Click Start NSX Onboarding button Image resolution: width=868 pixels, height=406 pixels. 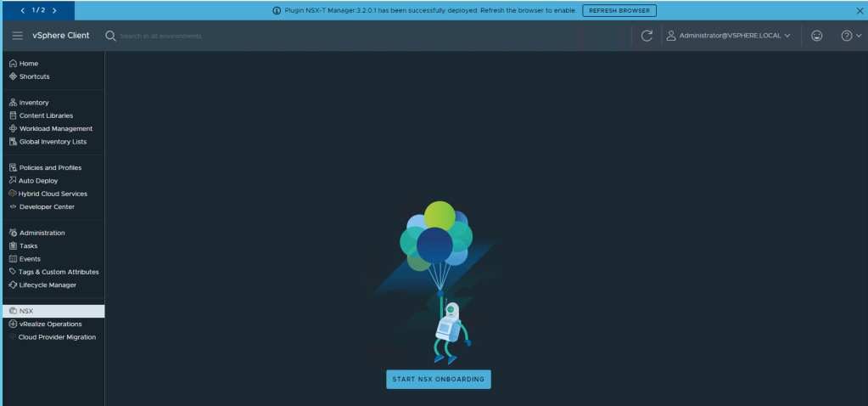(438, 379)
